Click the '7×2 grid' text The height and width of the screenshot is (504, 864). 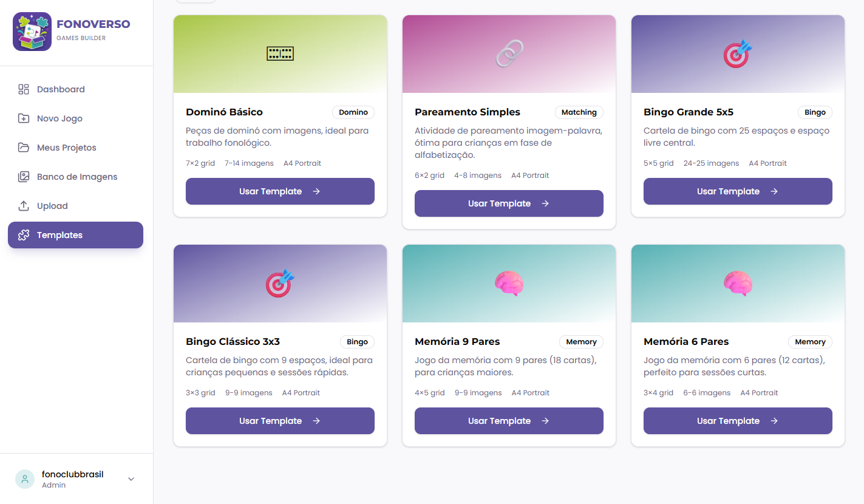click(x=200, y=163)
